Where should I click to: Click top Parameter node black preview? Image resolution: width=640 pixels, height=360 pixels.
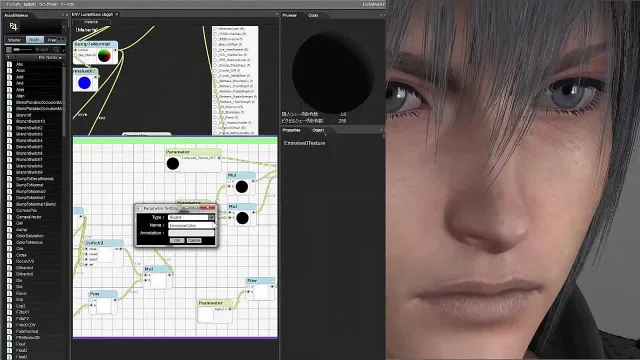[x=173, y=164]
